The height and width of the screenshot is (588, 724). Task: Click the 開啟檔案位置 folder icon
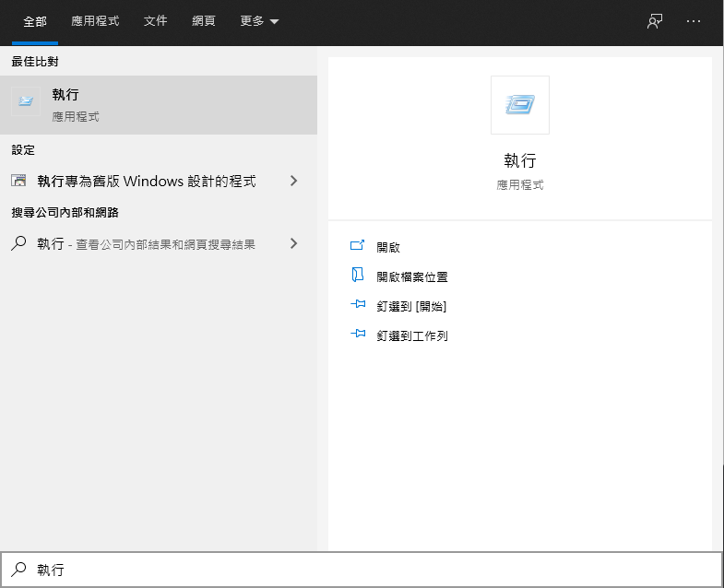pyautogui.click(x=357, y=275)
